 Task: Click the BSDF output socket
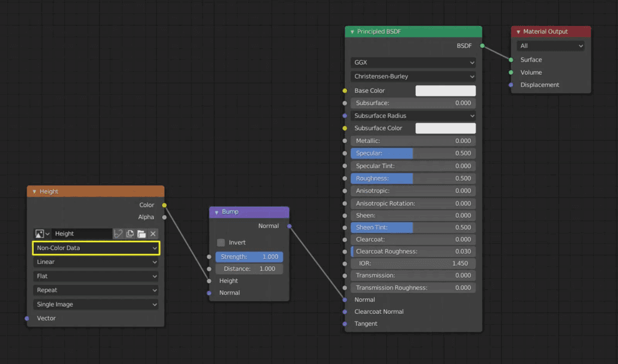[x=482, y=46]
